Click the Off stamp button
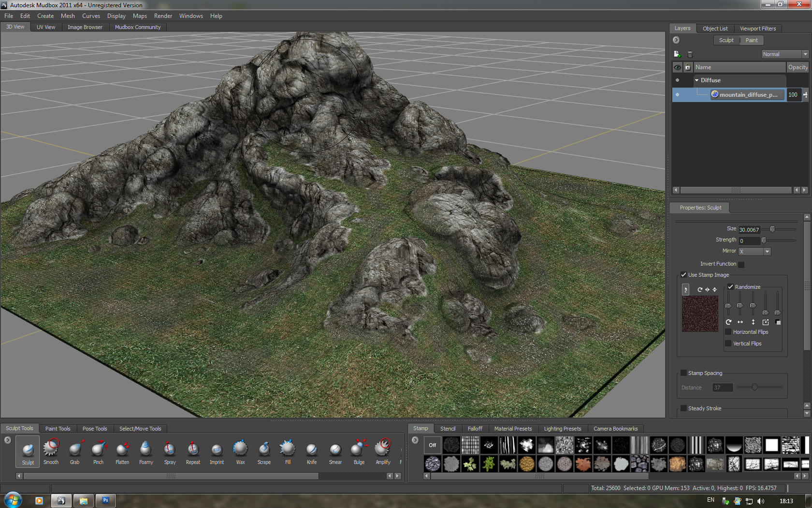 (432, 445)
